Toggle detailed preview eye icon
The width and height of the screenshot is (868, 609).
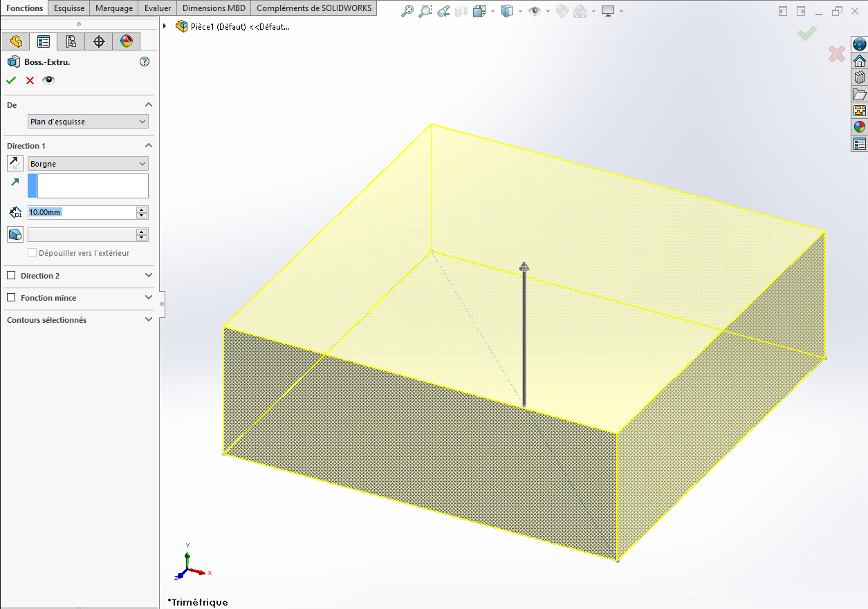pos(48,80)
